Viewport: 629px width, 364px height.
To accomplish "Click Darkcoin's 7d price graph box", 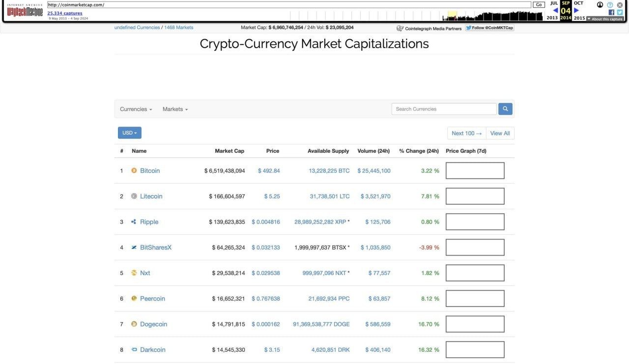I will (x=475, y=349).
